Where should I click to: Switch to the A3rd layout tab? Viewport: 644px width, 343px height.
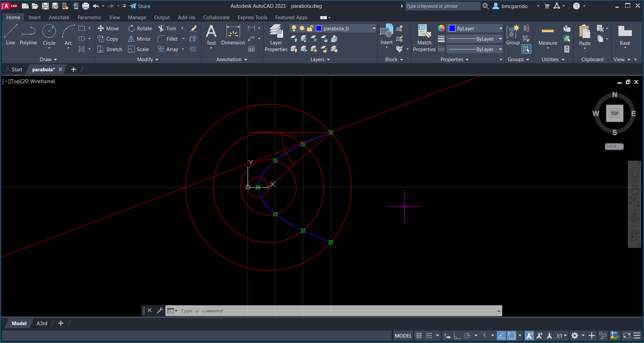tap(42, 323)
